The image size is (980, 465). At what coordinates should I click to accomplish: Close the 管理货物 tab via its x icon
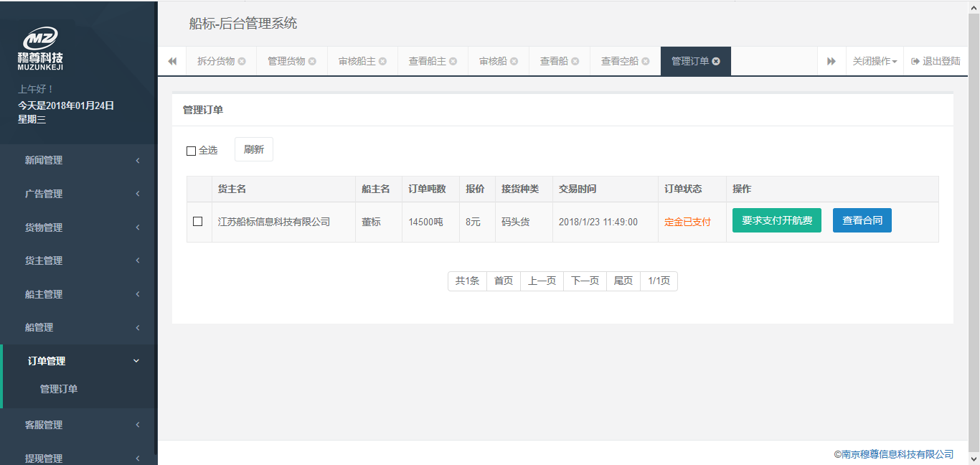[312, 62]
